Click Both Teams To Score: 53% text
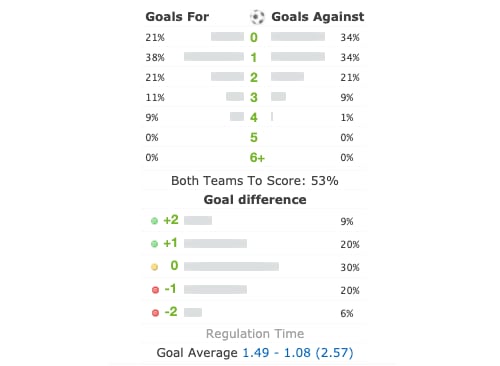Screen dimensions: 500x366 pyautogui.click(x=255, y=181)
